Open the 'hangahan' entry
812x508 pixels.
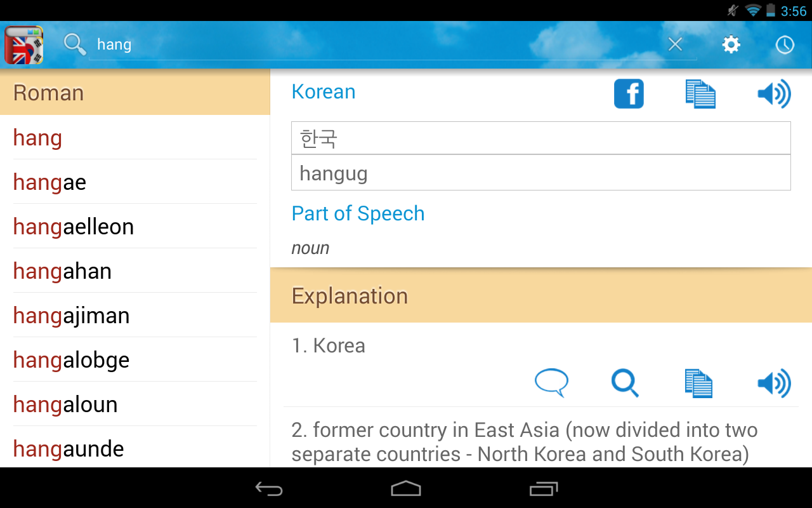pyautogui.click(x=135, y=271)
